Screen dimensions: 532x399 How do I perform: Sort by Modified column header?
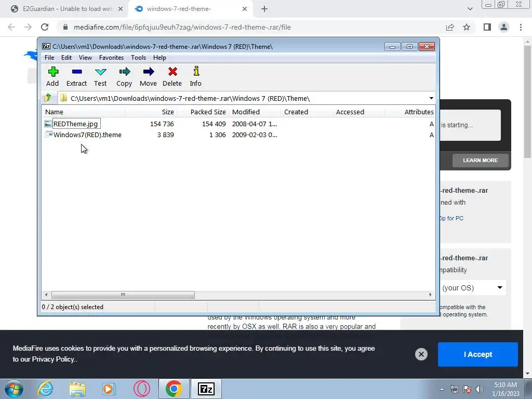(x=255, y=112)
